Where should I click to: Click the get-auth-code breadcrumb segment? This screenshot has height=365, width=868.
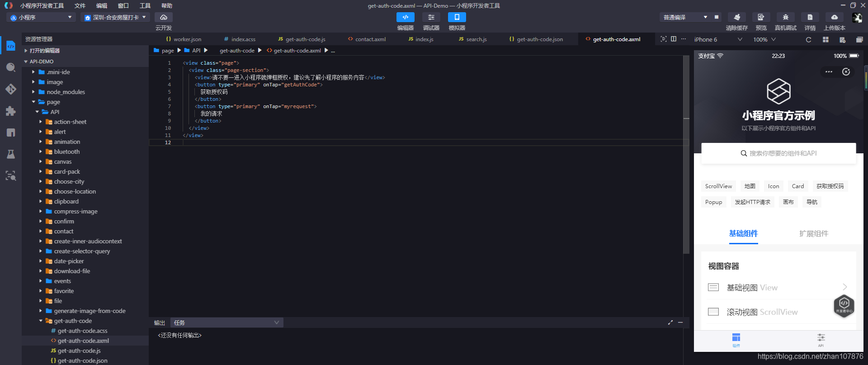[x=237, y=50]
